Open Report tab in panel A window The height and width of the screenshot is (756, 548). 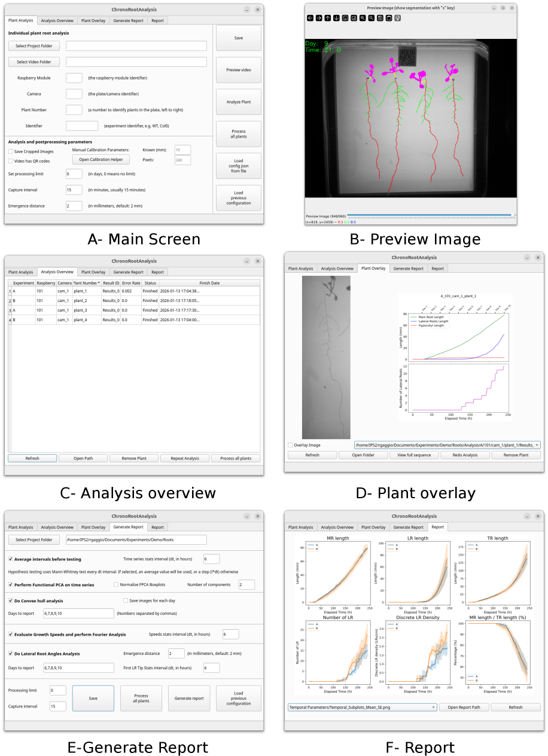click(157, 20)
